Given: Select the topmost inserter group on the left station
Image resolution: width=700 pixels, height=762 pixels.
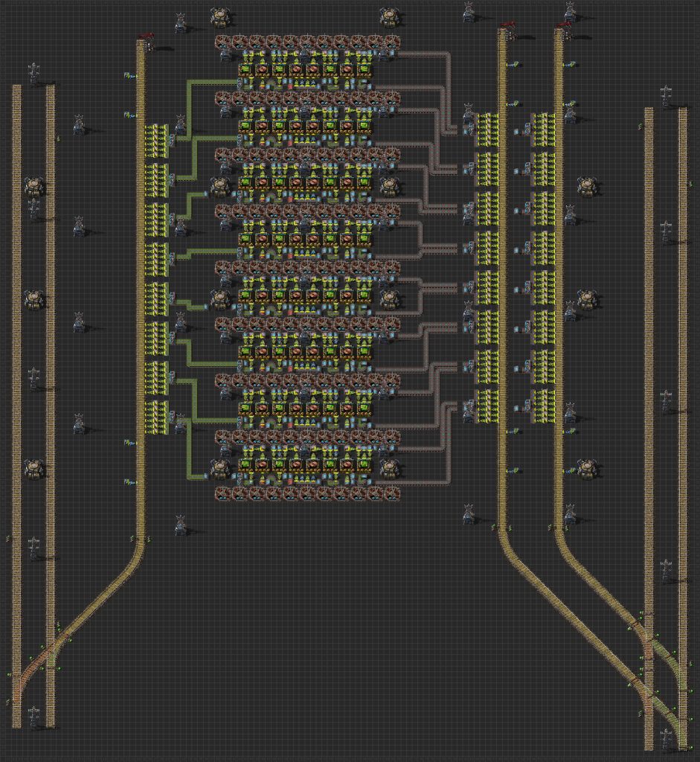Looking at the screenshot, I should 157,141.
